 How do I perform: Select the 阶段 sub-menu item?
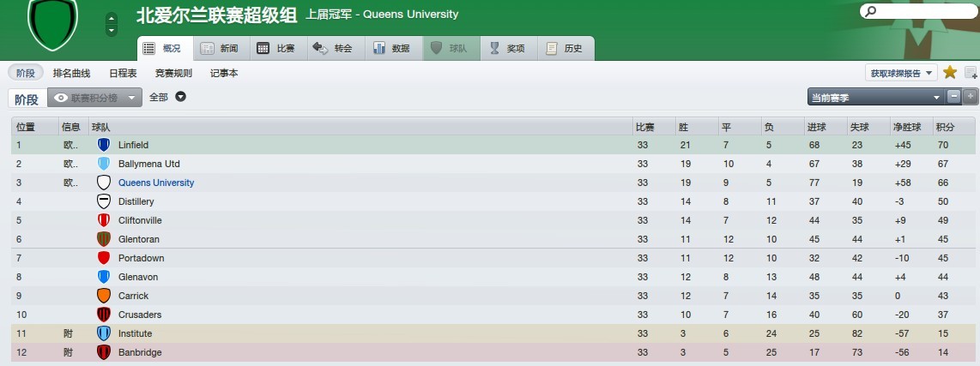point(26,73)
